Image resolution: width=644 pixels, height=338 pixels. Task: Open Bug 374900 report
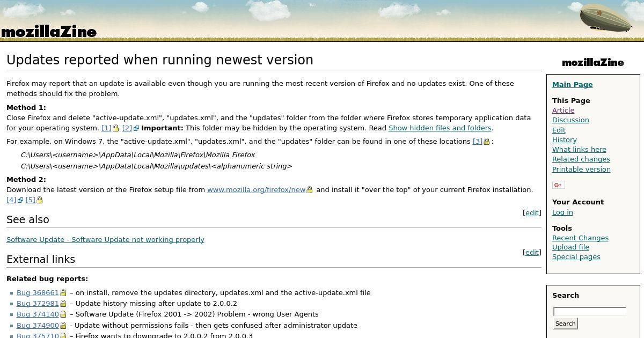[x=38, y=326]
